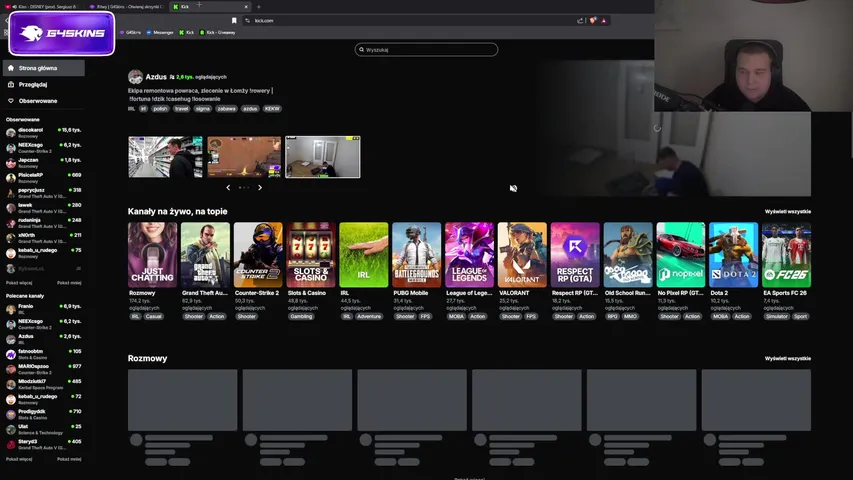
Task: Open followed channel PisicelaRP
Action: tap(44, 177)
